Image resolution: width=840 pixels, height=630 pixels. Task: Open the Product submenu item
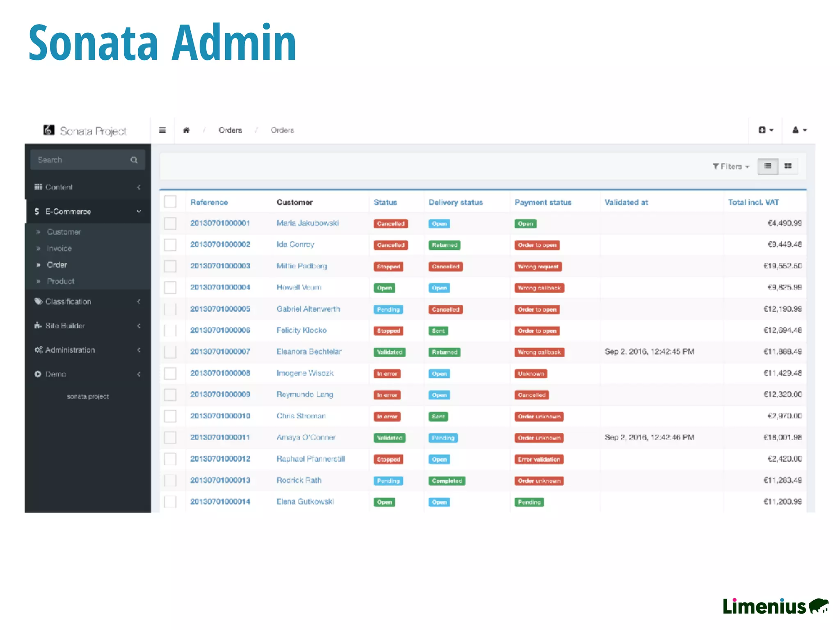click(61, 281)
